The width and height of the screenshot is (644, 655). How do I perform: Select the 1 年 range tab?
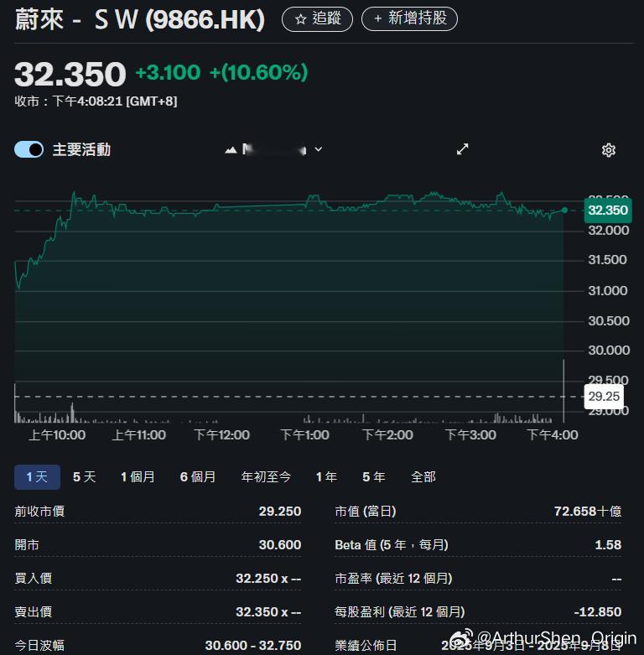click(326, 476)
